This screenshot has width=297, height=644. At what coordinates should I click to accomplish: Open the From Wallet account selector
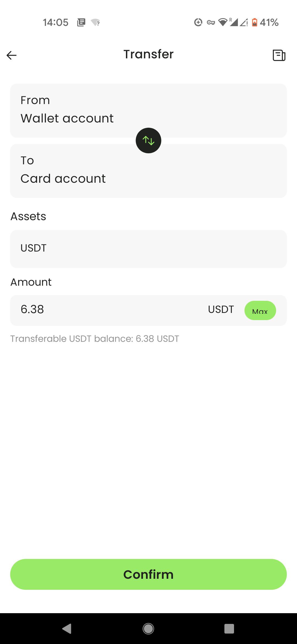tap(148, 111)
